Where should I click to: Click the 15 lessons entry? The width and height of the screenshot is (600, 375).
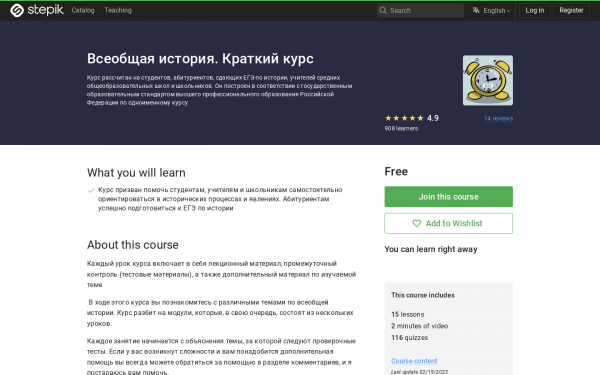click(x=408, y=314)
